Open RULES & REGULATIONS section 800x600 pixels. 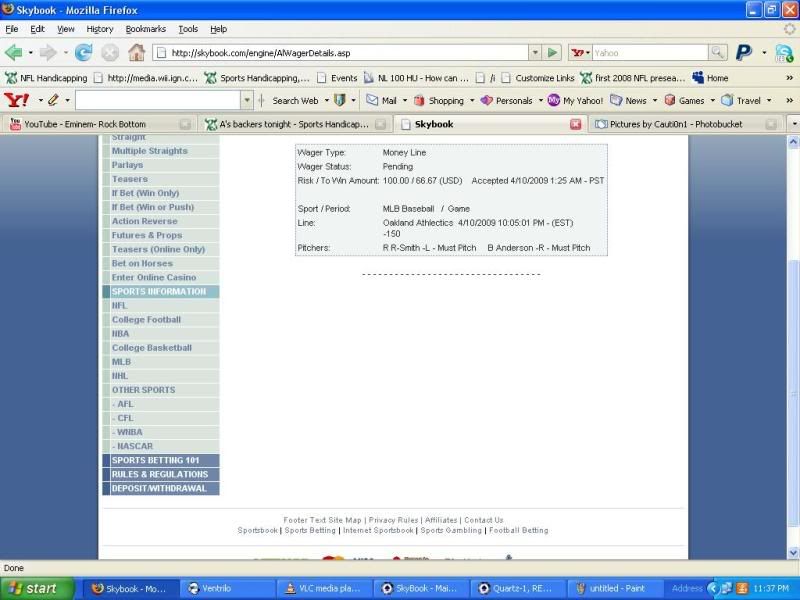click(x=161, y=474)
